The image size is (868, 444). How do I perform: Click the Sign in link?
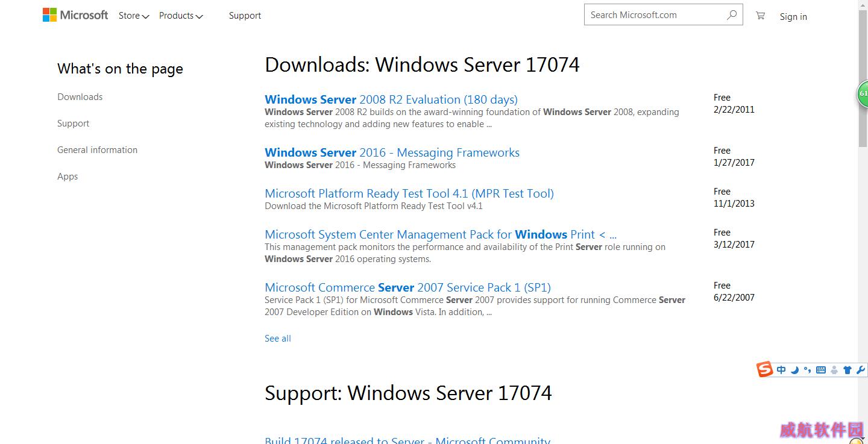pyautogui.click(x=793, y=17)
